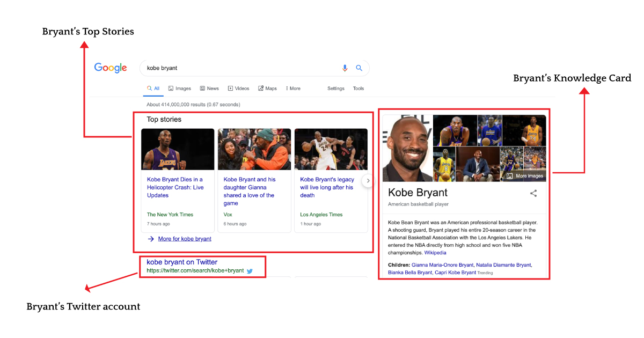
Task: Click the Top stories heading
Action: pos(164,119)
